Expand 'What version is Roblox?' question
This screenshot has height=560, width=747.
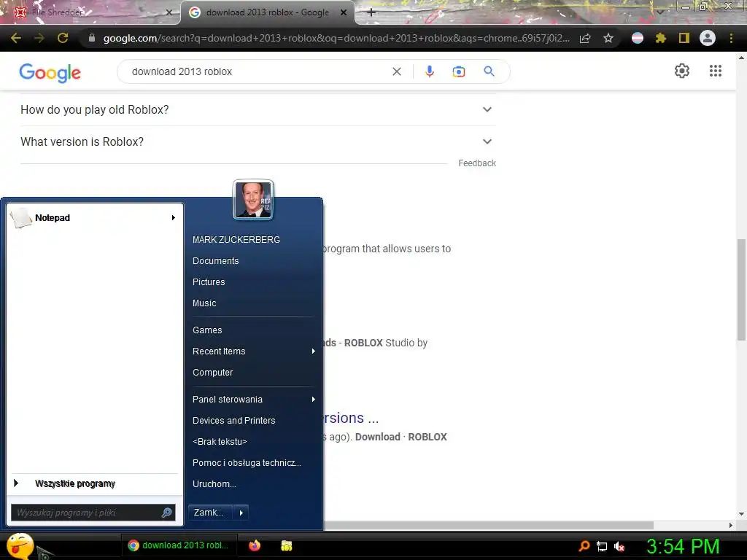coord(258,141)
